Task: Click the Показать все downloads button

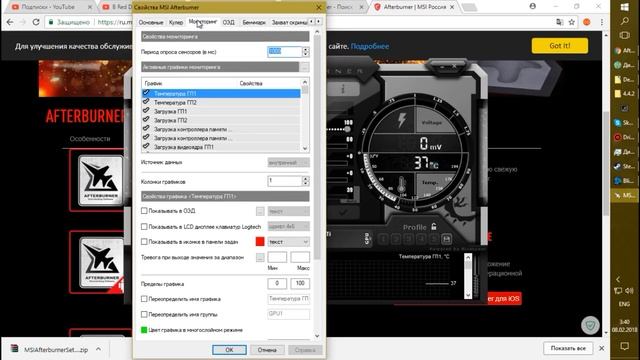Action: pos(568,348)
